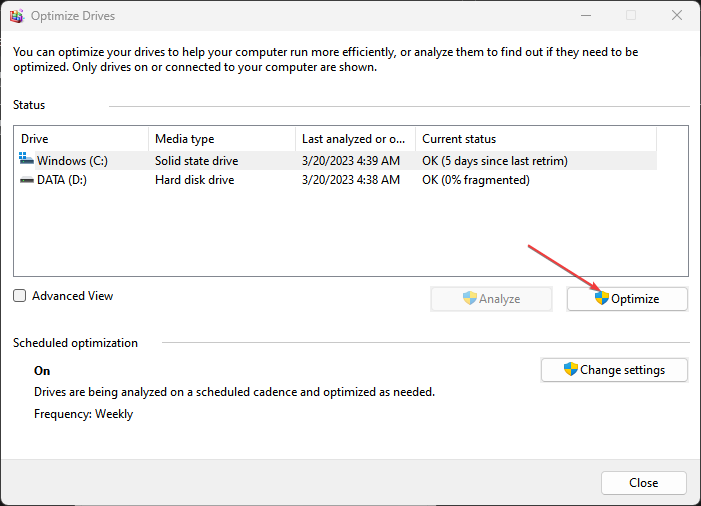Viewport: 701px width, 506px height.
Task: Click the DATA (D:) hard disk icon
Action: tap(27, 180)
